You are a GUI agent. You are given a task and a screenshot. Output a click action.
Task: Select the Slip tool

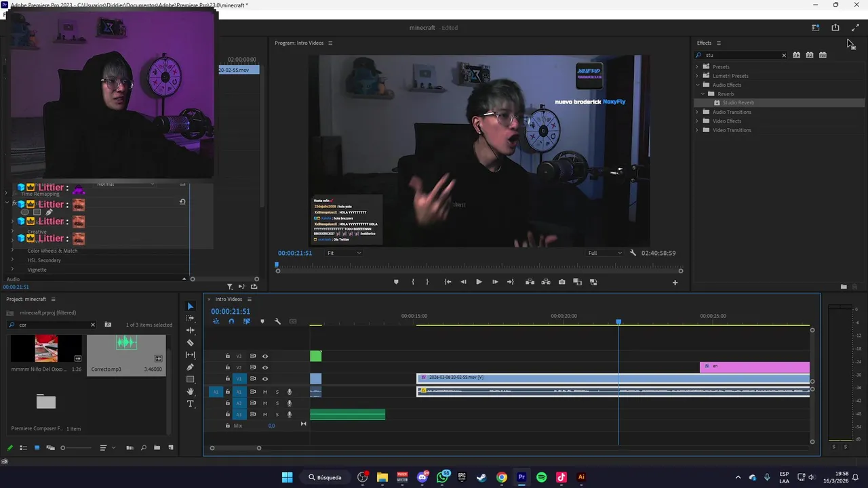click(191, 354)
